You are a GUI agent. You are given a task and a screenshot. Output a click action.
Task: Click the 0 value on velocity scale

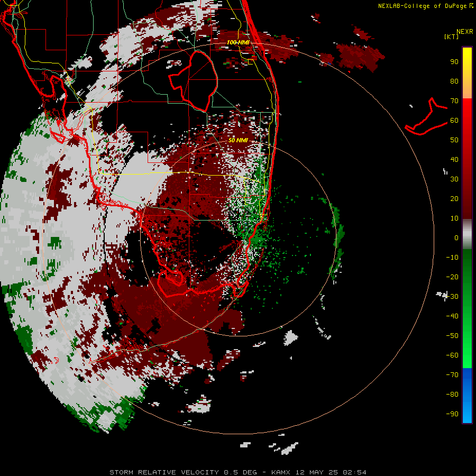(456, 237)
